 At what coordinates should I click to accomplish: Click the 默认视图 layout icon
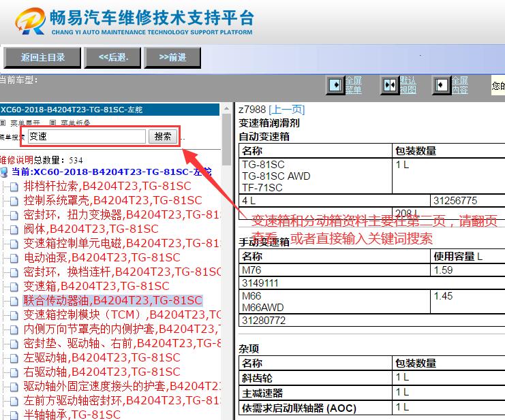click(x=390, y=85)
